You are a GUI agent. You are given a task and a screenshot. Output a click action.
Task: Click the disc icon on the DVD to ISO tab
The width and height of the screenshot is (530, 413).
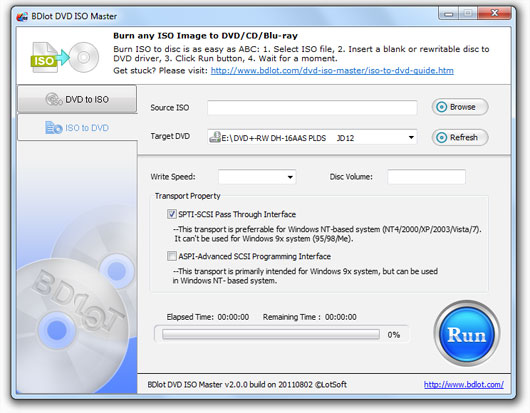click(x=54, y=99)
